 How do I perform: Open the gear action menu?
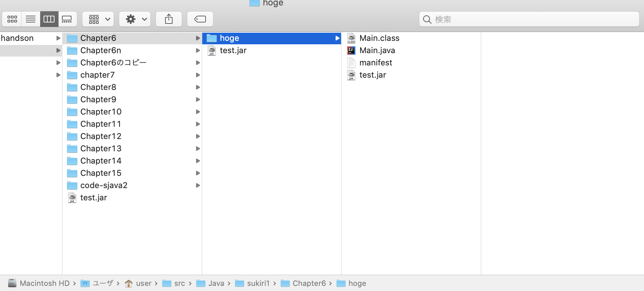(135, 19)
